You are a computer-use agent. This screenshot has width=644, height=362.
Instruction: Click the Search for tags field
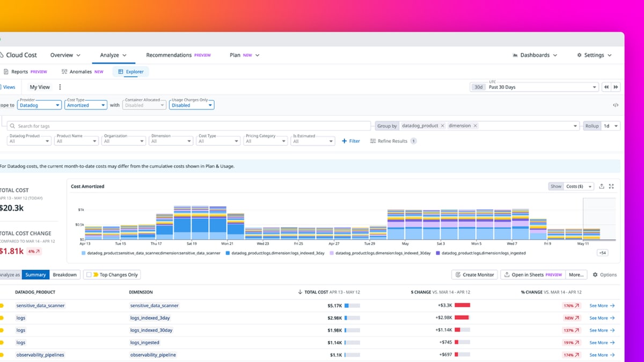[189, 126]
